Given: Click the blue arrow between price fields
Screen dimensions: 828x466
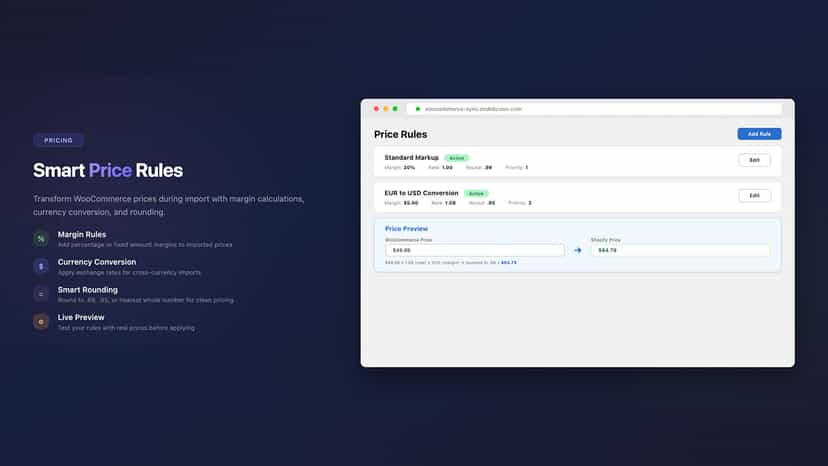Looking at the screenshot, I should pos(578,250).
